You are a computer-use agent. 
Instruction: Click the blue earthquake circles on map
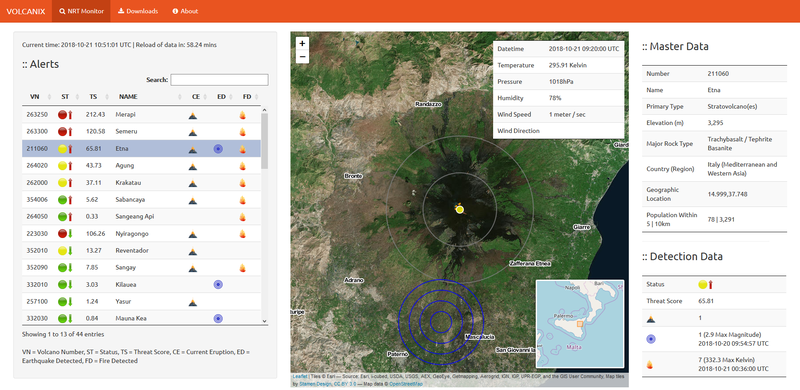click(440, 322)
